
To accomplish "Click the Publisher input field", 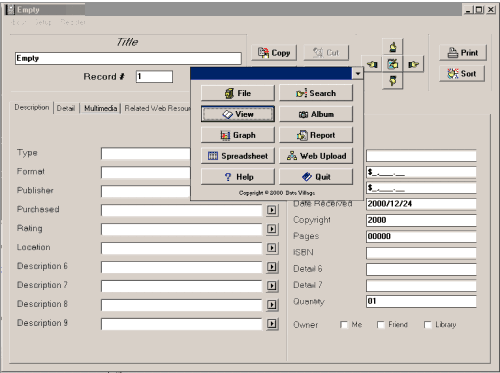I will [146, 191].
